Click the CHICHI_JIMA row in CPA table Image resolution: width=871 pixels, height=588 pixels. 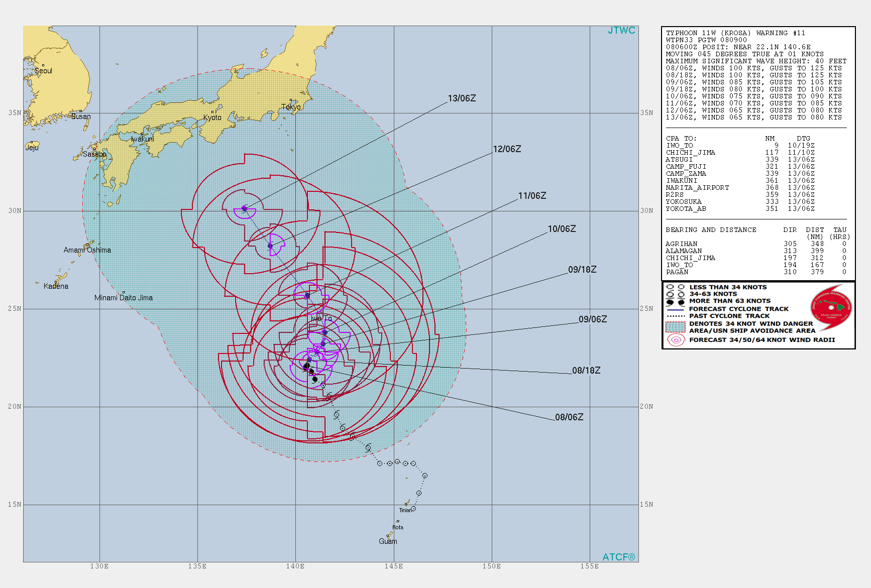pos(690,153)
